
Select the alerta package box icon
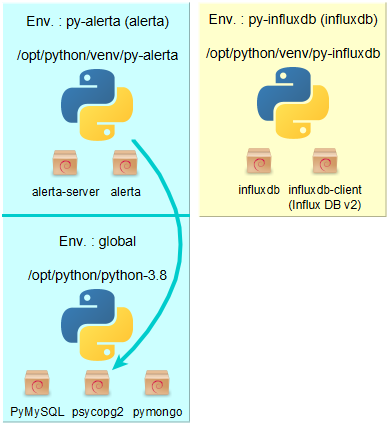(x=125, y=163)
